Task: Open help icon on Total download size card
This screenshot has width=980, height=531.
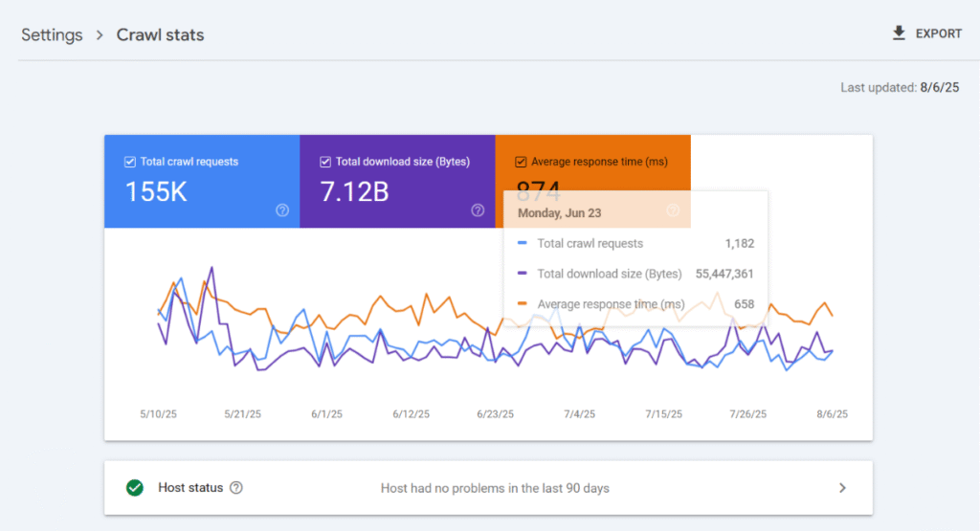Action: pos(478,210)
